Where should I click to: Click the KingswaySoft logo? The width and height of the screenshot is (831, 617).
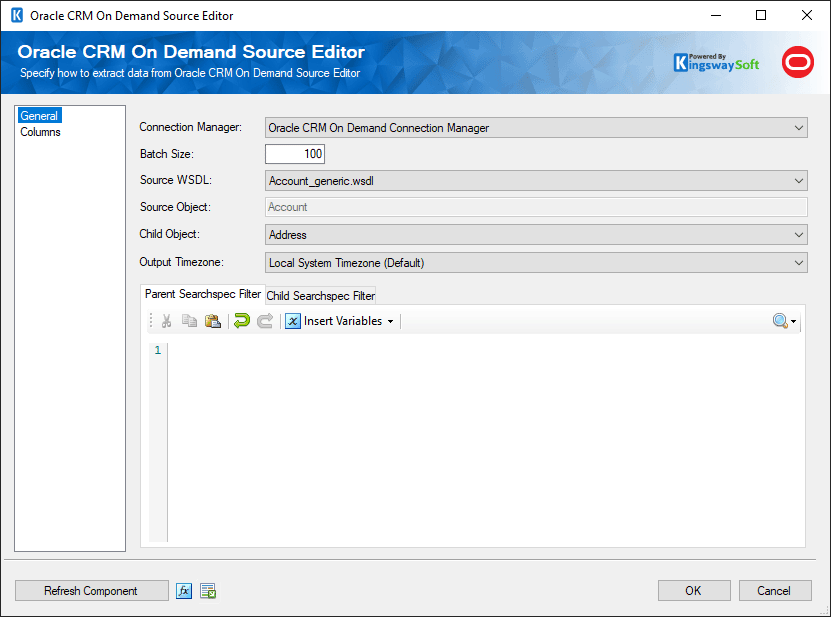[x=716, y=63]
